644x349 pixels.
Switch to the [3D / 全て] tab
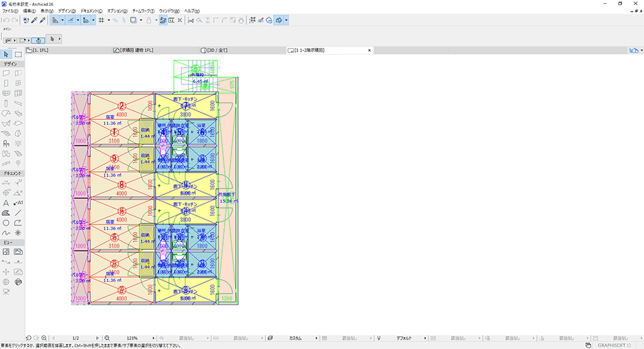point(242,50)
